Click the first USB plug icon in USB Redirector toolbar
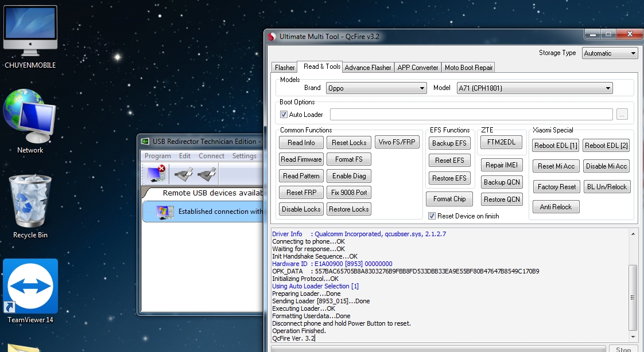 pos(183,174)
